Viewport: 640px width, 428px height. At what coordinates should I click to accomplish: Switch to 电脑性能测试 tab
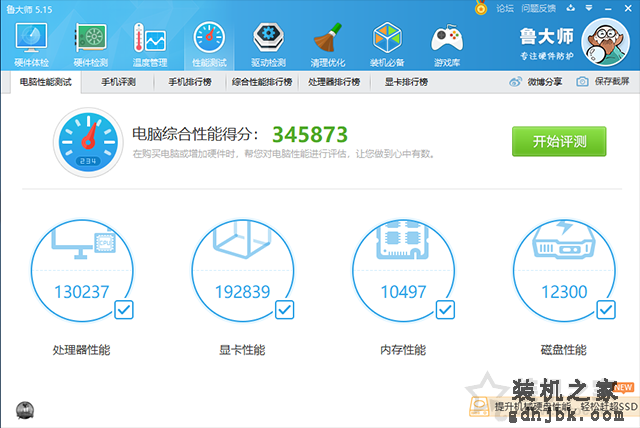coord(46,82)
